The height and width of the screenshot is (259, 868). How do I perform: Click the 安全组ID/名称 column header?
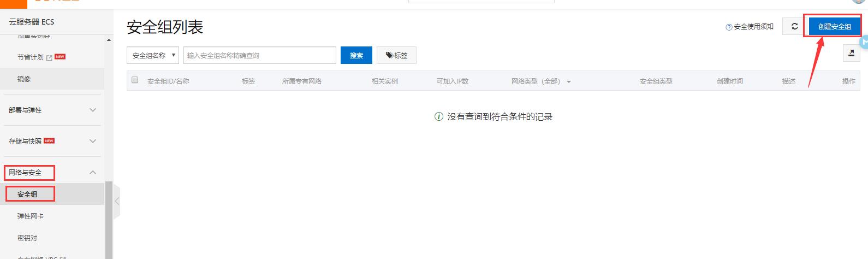click(168, 81)
